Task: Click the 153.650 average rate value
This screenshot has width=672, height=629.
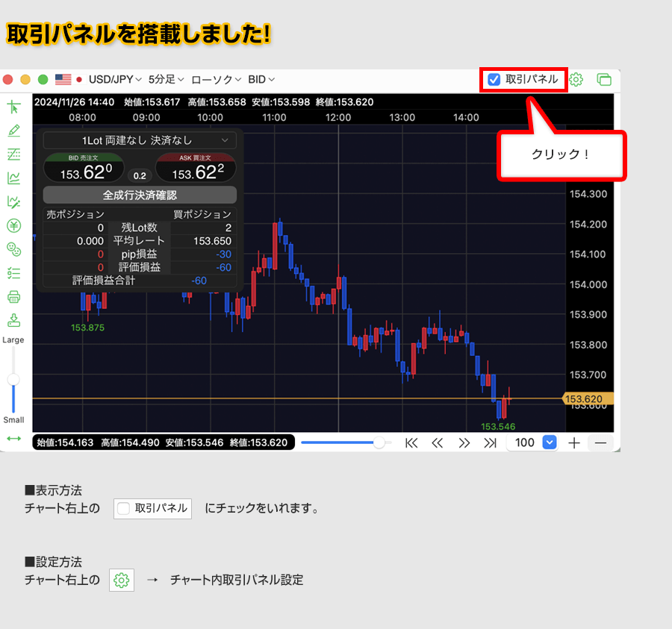Action: (212, 241)
